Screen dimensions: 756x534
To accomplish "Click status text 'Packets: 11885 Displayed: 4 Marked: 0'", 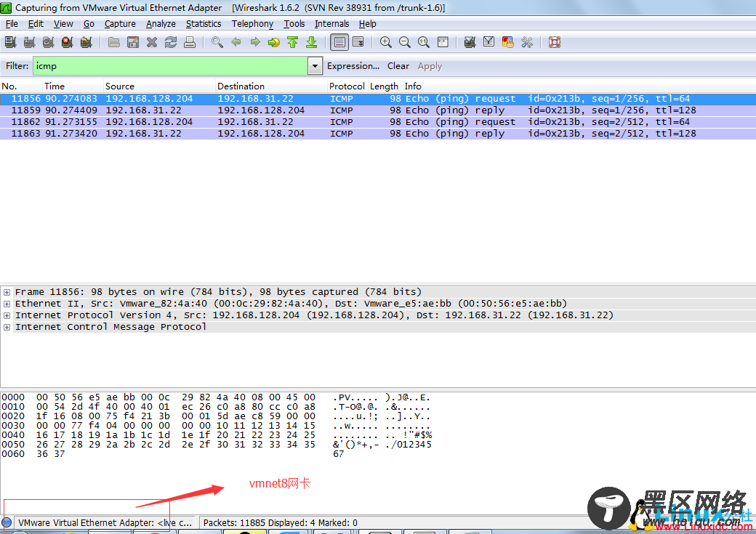I will (x=281, y=523).
